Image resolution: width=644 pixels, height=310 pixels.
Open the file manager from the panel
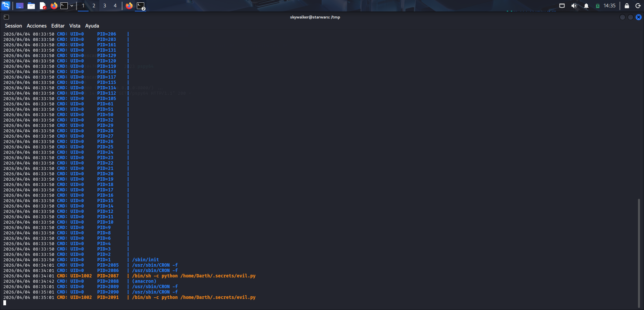coord(31,6)
